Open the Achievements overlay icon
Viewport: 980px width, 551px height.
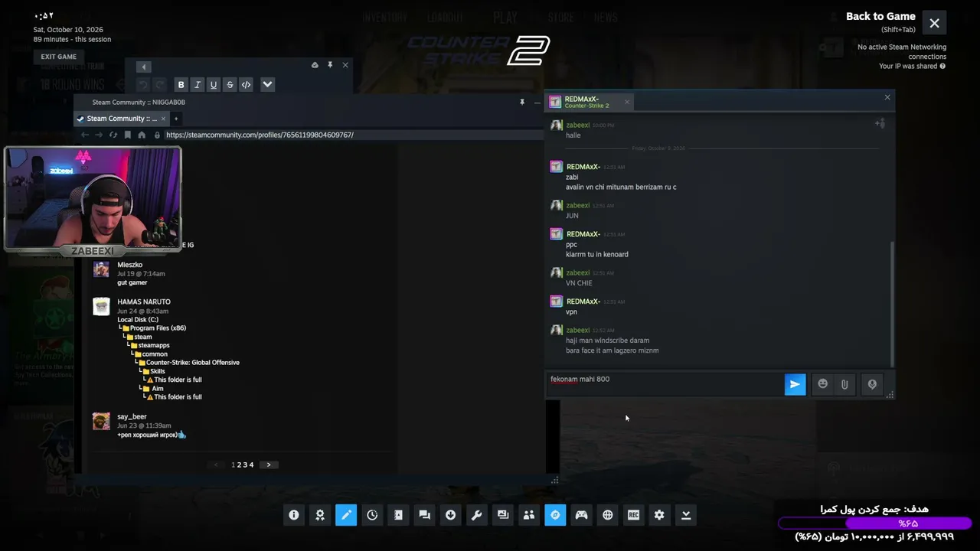[320, 515]
